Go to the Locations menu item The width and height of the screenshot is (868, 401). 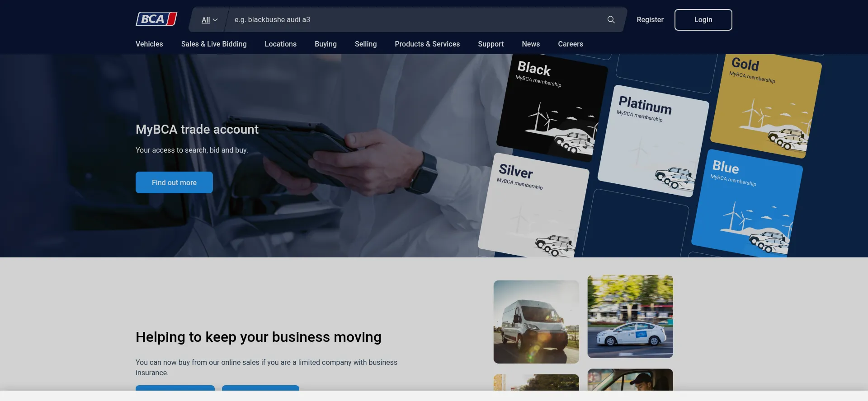click(x=280, y=44)
